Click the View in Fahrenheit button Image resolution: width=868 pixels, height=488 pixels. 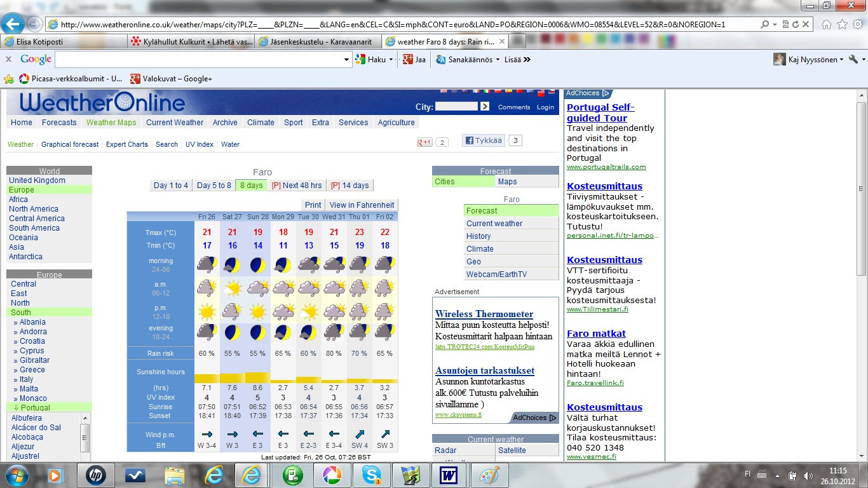(x=362, y=205)
